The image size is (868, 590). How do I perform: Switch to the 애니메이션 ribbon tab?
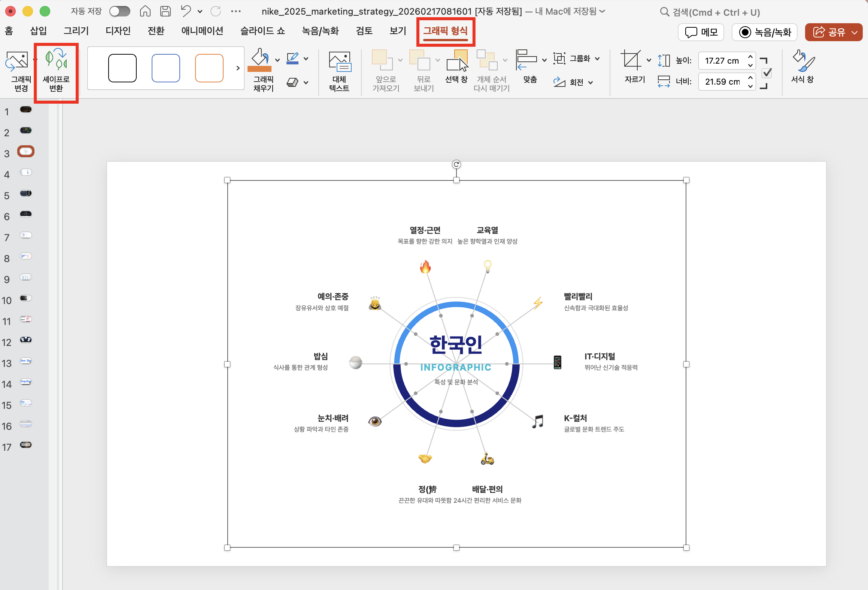pyautogui.click(x=201, y=31)
